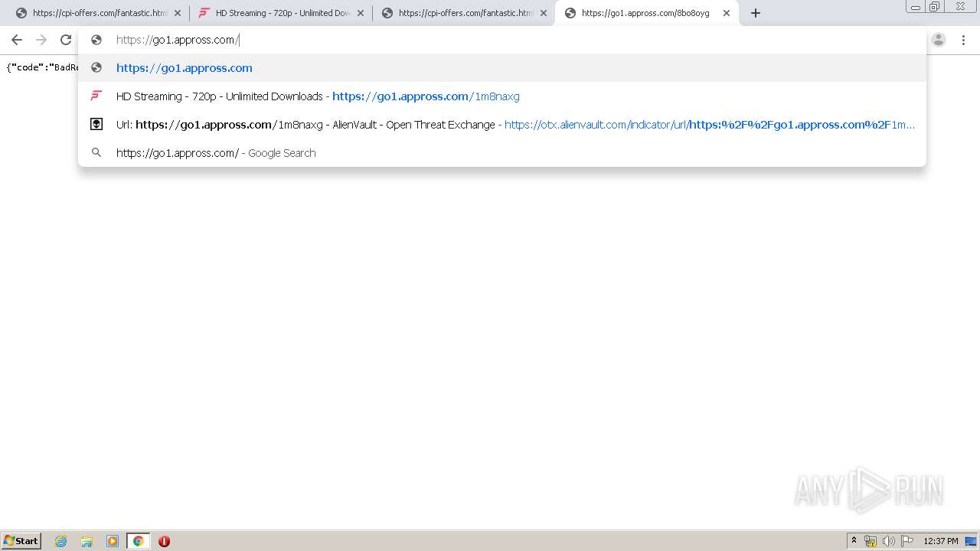Click the 12:37 PM clock
Image resolution: width=980 pixels, height=551 pixels.
[x=941, y=541]
